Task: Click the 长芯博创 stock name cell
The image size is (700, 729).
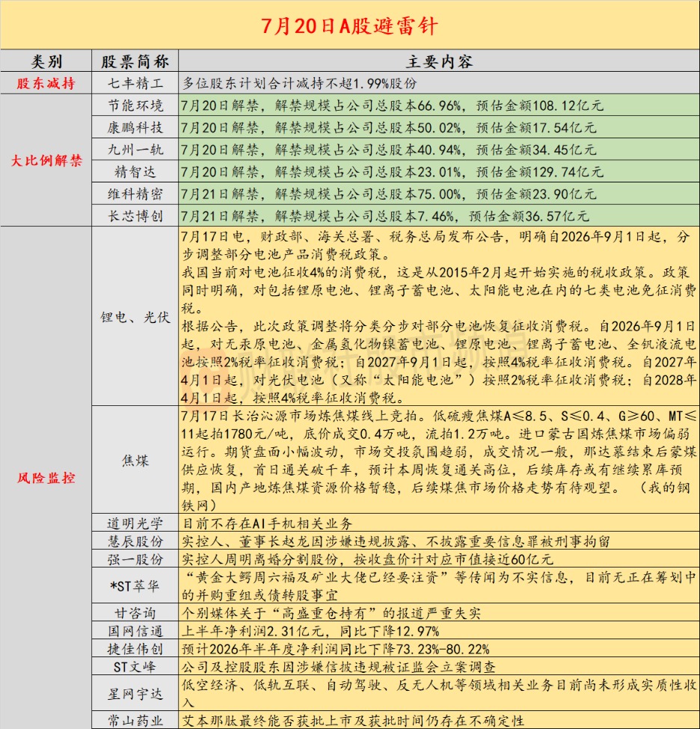Action: tap(135, 216)
